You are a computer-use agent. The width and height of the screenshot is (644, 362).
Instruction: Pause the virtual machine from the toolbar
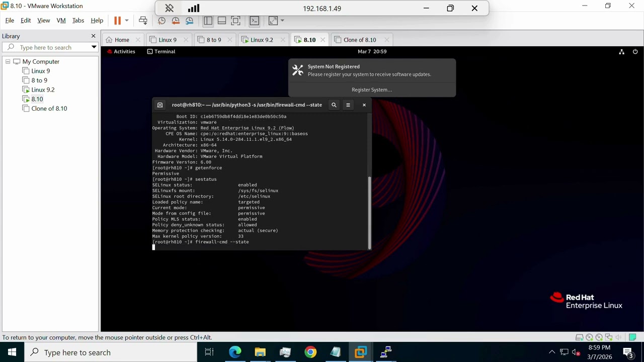coord(117,21)
